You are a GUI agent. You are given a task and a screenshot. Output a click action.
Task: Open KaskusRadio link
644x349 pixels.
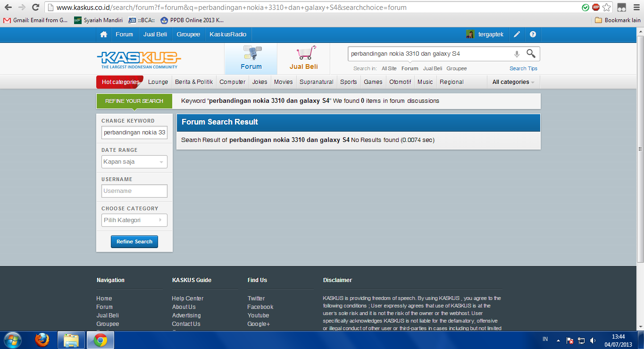click(x=228, y=34)
